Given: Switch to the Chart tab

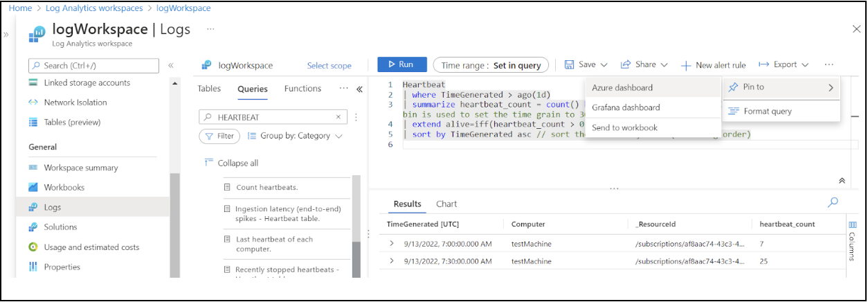Looking at the screenshot, I should tap(446, 204).
